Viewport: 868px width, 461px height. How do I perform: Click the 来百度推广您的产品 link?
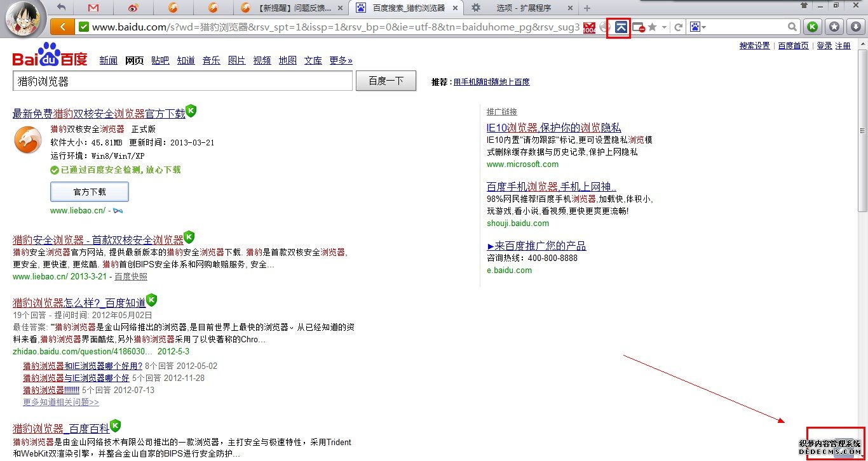(536, 246)
